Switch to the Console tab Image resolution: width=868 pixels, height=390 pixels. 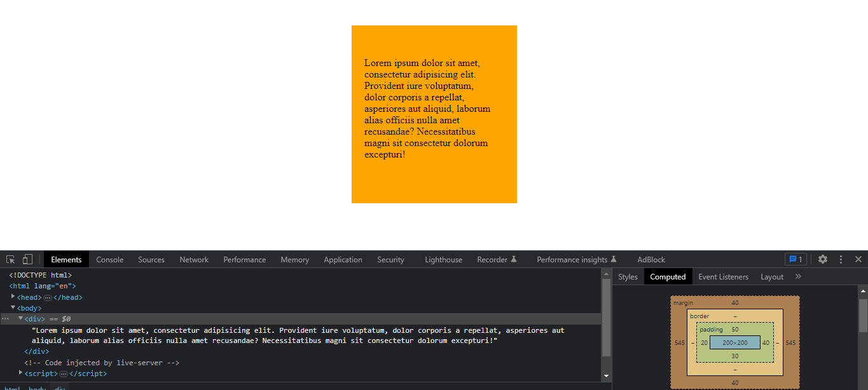click(x=110, y=259)
